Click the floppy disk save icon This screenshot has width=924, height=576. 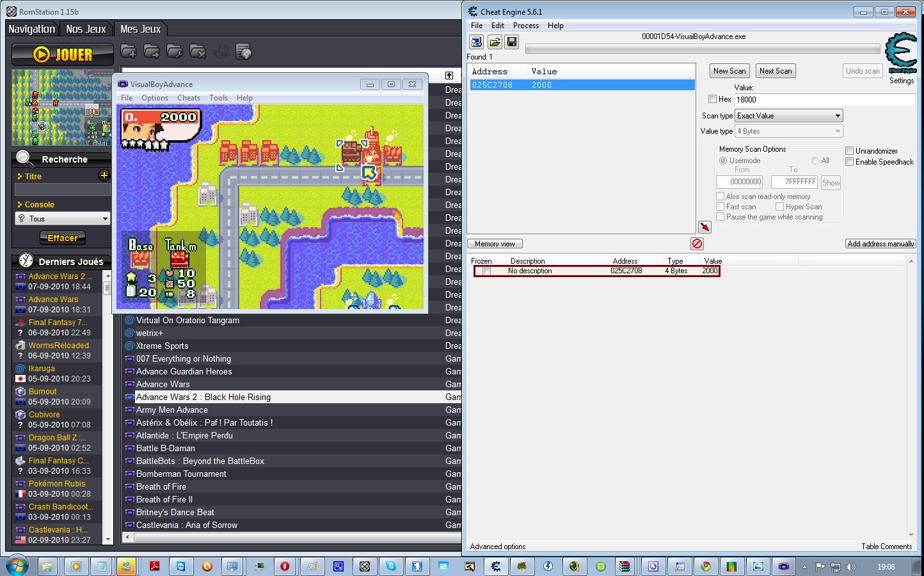512,42
